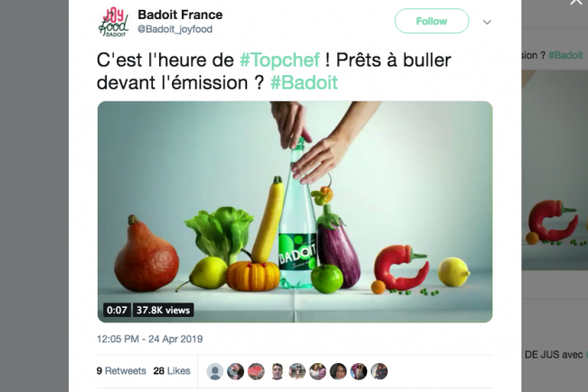Open the #Topchef hashtag link

[280, 60]
